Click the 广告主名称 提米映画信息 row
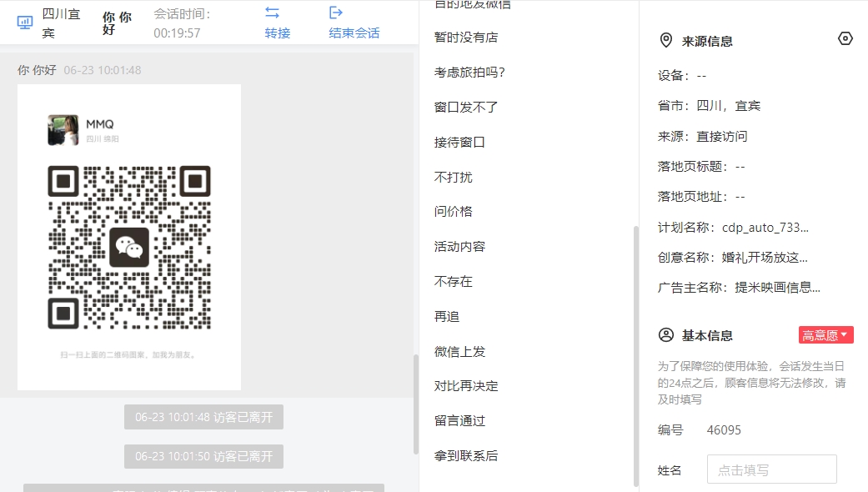The image size is (868, 492). tap(739, 287)
